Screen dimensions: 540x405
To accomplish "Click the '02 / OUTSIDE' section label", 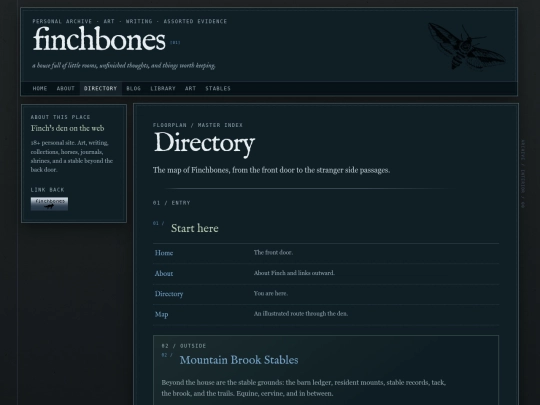I will [184, 346].
